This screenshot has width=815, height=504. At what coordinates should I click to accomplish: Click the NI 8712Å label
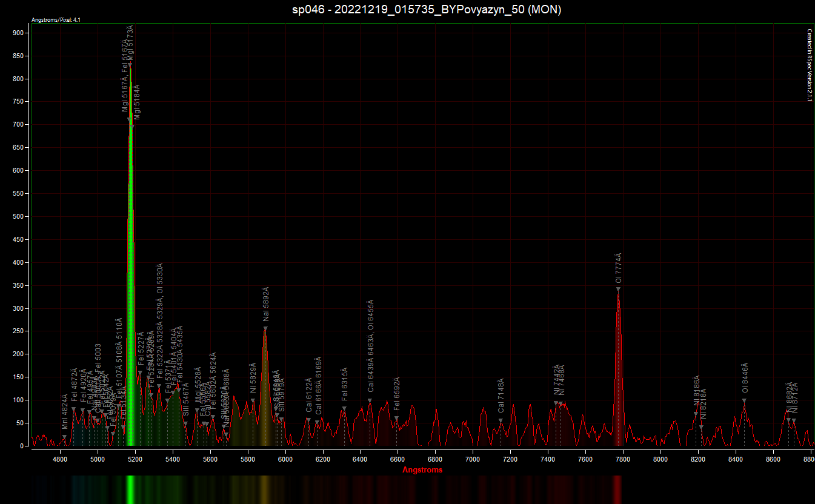click(795, 397)
